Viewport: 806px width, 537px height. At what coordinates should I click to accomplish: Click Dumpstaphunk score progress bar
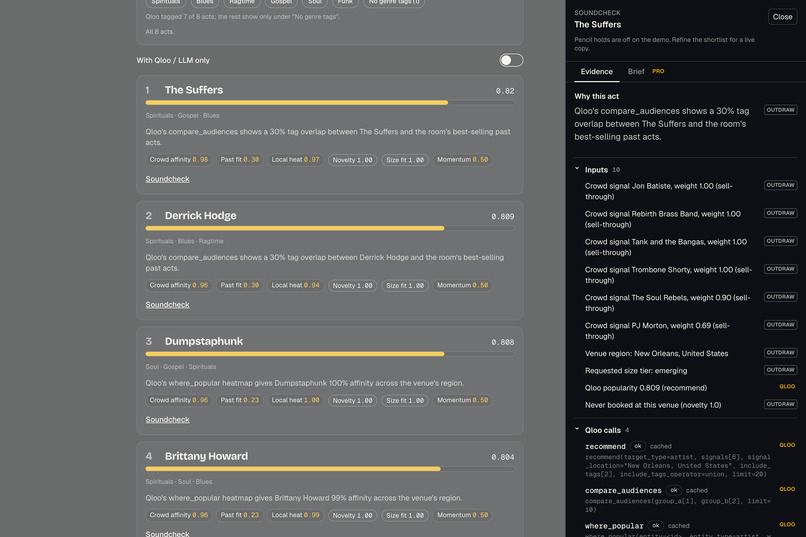pyautogui.click(x=329, y=354)
